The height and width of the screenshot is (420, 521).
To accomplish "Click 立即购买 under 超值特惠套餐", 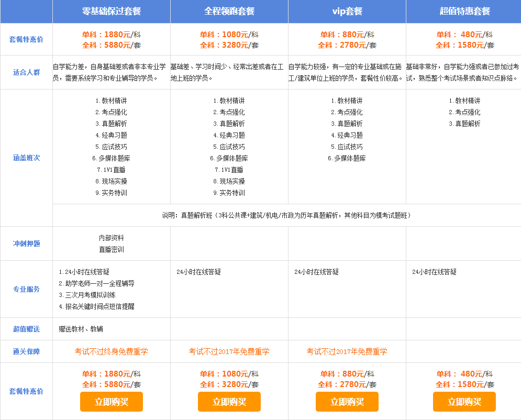I will pyautogui.click(x=464, y=402).
